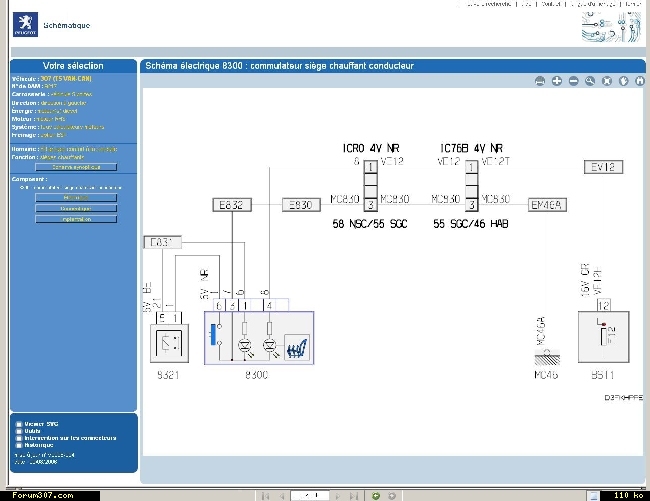The height and width of the screenshot is (501, 650).
Task: Select the EV12 box in diagram
Action: tap(603, 167)
